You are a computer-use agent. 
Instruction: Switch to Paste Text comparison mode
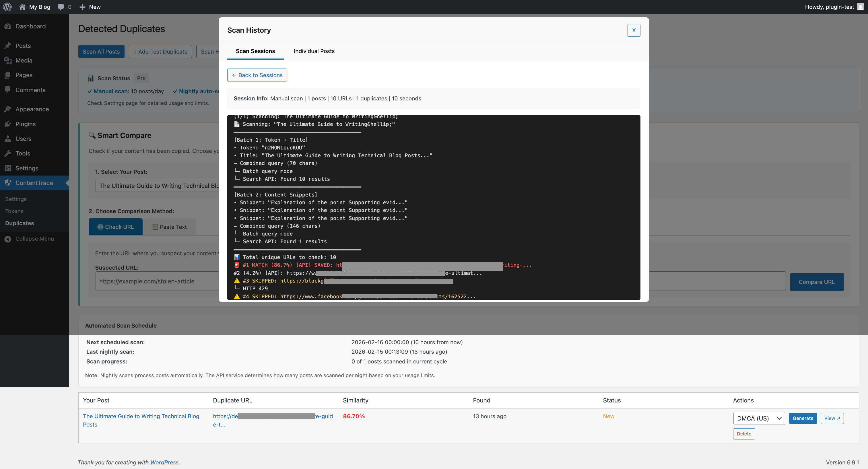pos(170,227)
